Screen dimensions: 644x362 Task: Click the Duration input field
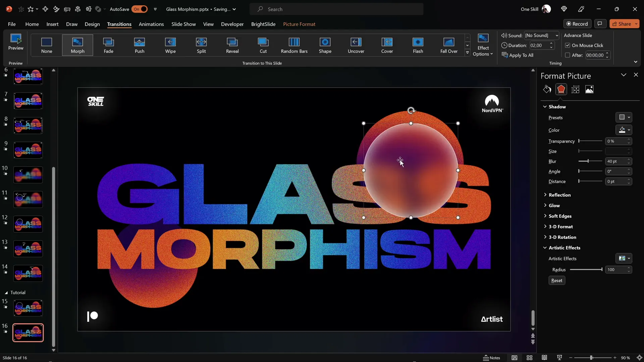[x=539, y=45]
